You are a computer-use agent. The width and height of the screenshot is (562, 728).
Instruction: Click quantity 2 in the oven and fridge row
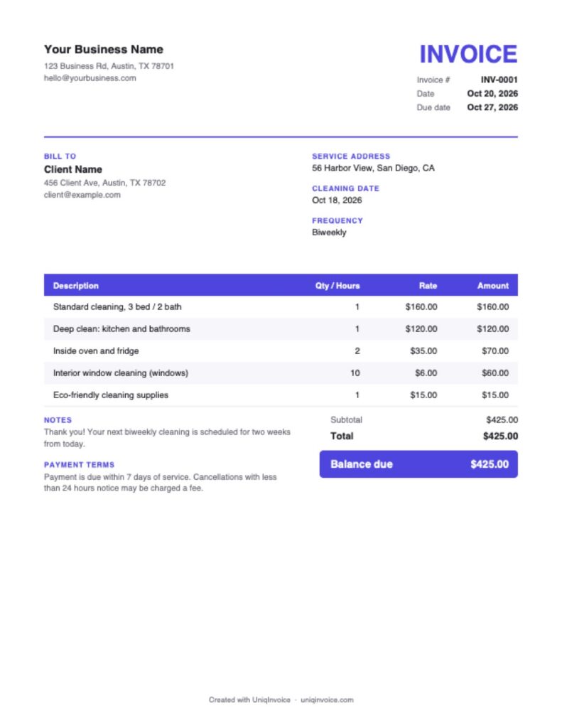point(357,351)
